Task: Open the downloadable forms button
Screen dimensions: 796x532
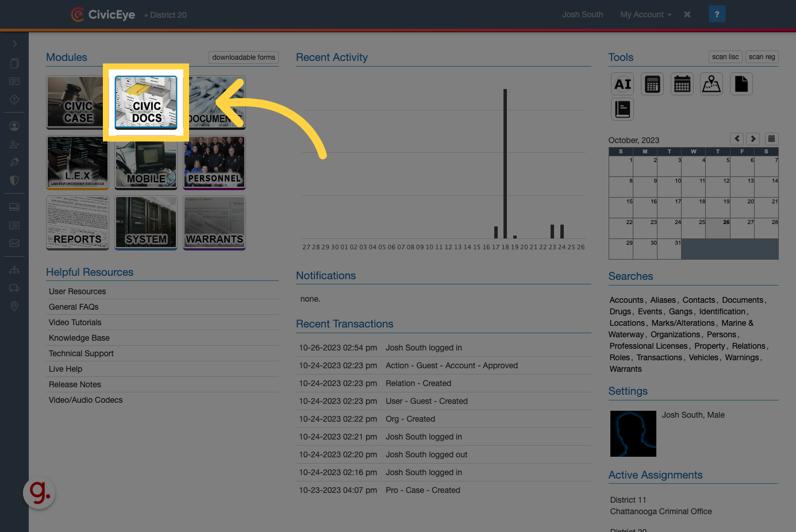Action: [x=243, y=57]
